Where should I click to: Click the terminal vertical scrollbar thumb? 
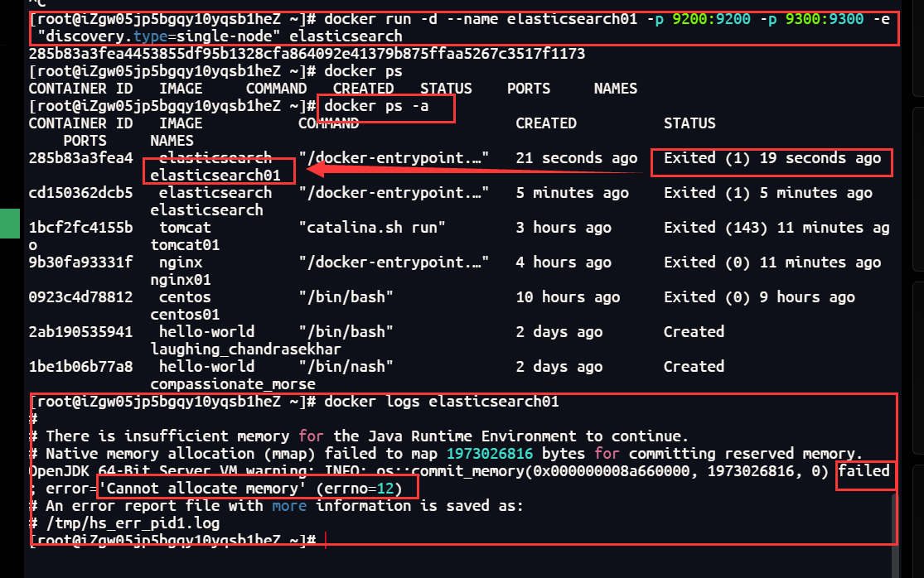coord(896,536)
